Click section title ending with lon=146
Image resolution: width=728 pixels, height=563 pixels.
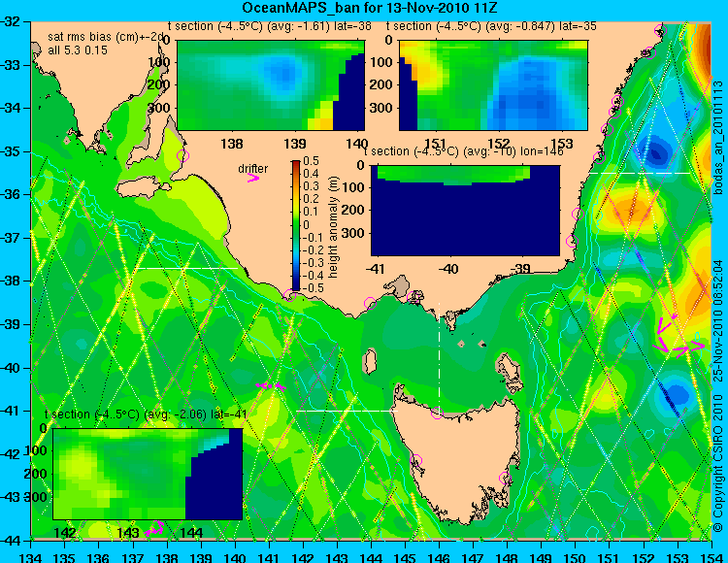[464, 151]
